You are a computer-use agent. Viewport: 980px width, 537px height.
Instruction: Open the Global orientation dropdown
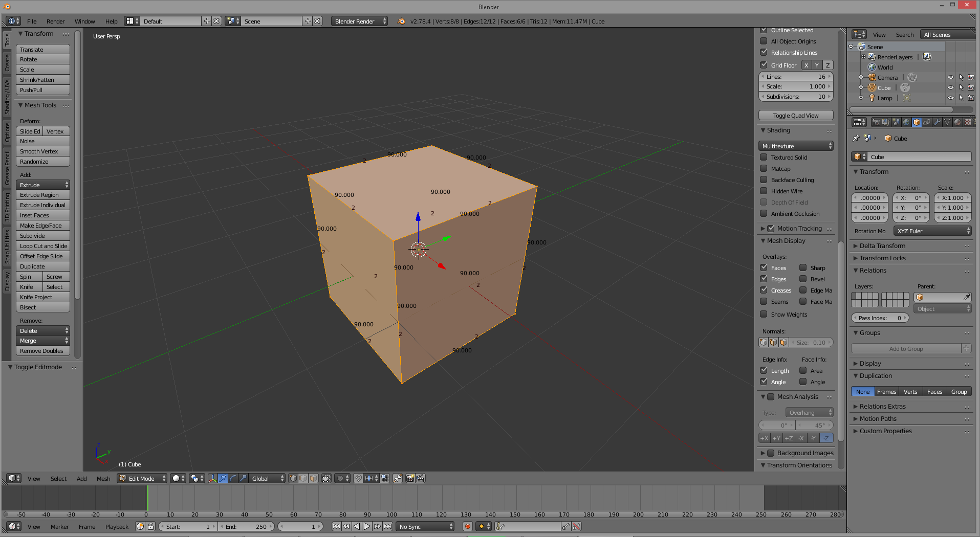267,478
